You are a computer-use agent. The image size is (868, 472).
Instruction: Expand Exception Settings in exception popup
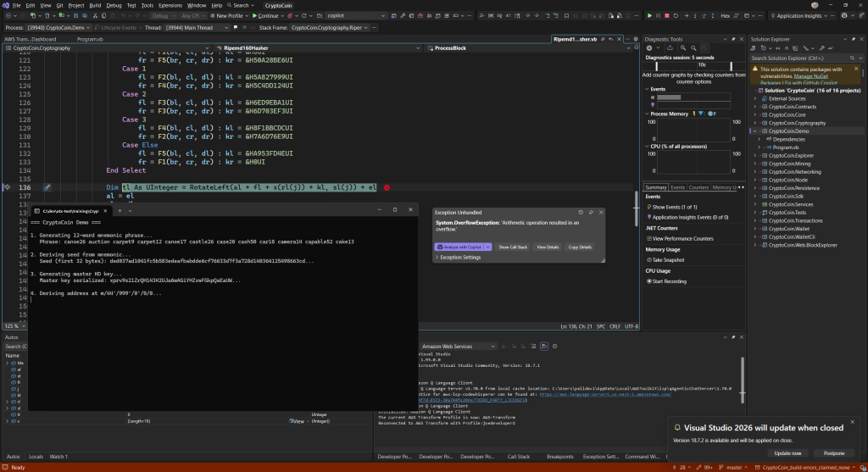click(458, 258)
